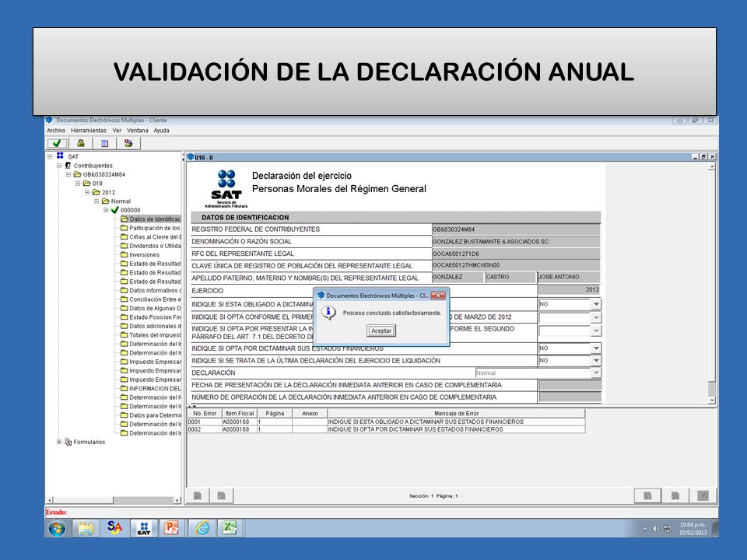
Task: Close the 'Proceso concluido' dialog with X
Action: (438, 296)
